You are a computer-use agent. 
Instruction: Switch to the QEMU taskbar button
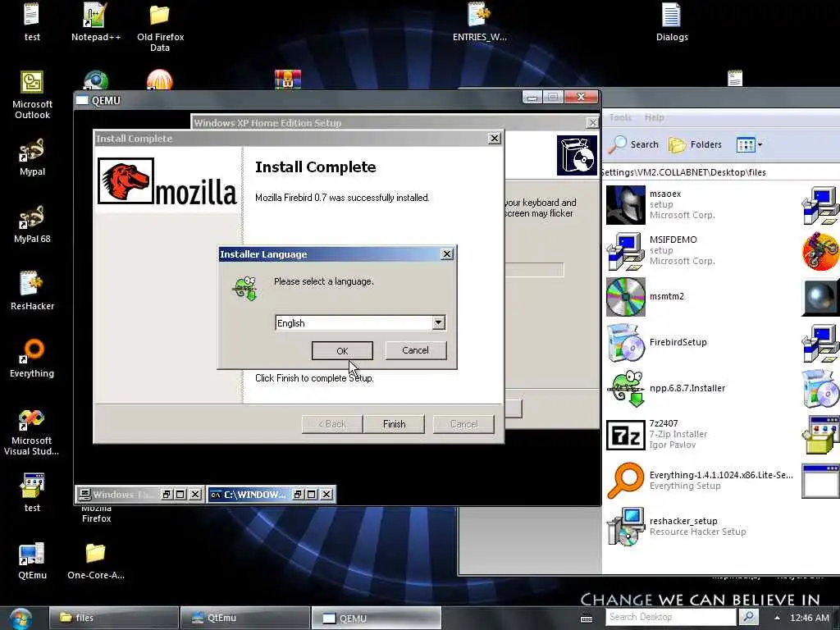click(x=376, y=618)
